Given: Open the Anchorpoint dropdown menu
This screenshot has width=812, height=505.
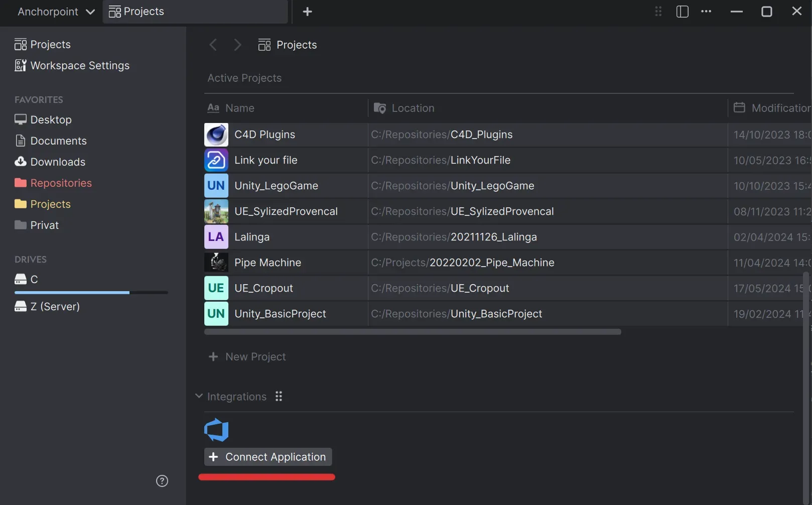Looking at the screenshot, I should pyautogui.click(x=55, y=12).
